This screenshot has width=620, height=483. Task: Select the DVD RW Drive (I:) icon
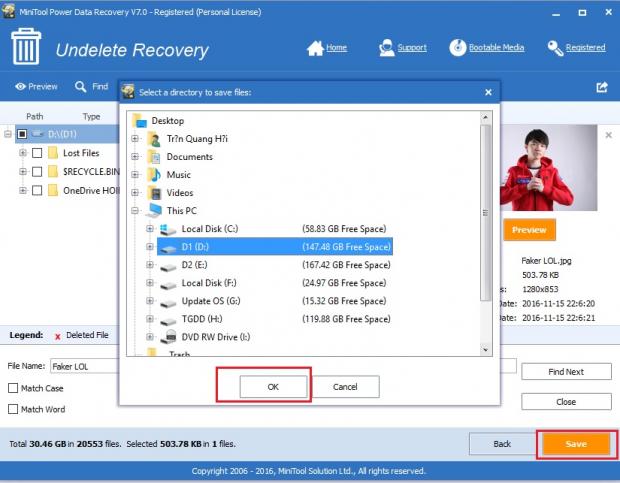pyautogui.click(x=168, y=337)
